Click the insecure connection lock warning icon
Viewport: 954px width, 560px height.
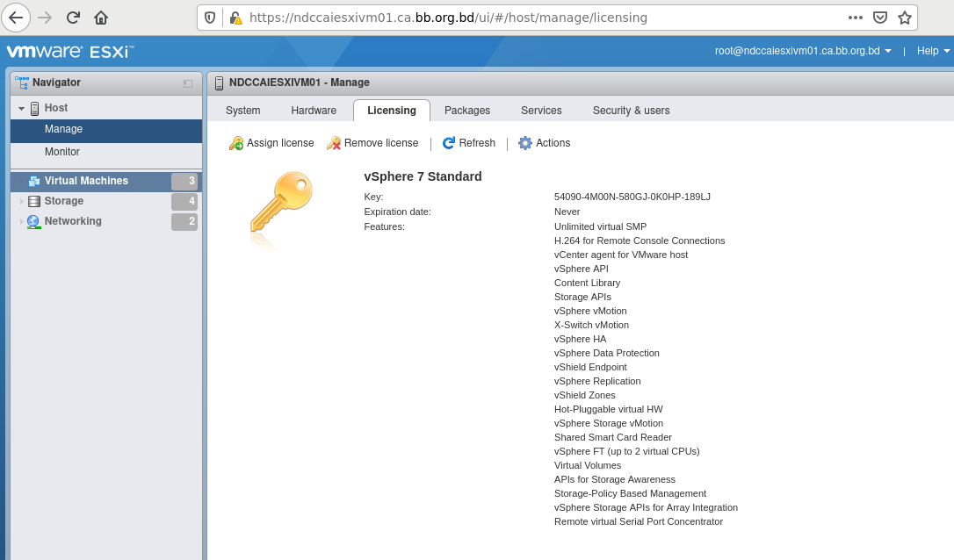(x=236, y=18)
